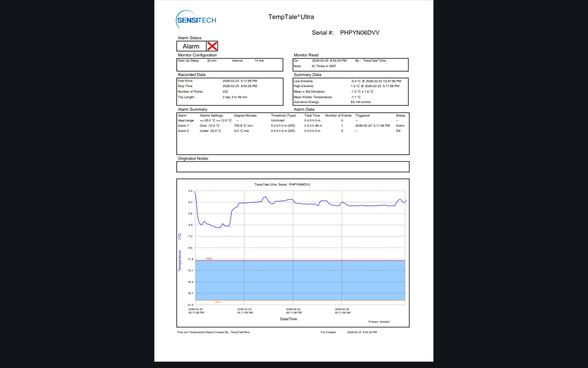
Task: Click the red X alarm status icon
Action: tap(212, 46)
